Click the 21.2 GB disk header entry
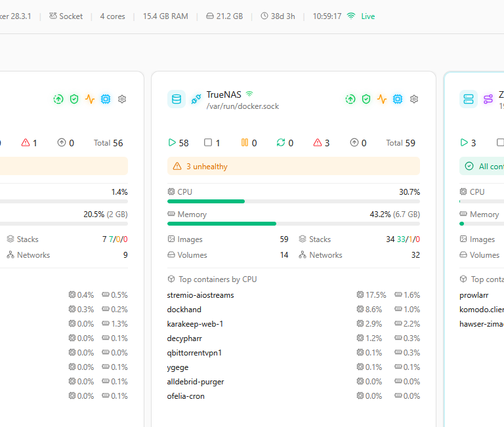The height and width of the screenshot is (427, 504). pos(224,16)
